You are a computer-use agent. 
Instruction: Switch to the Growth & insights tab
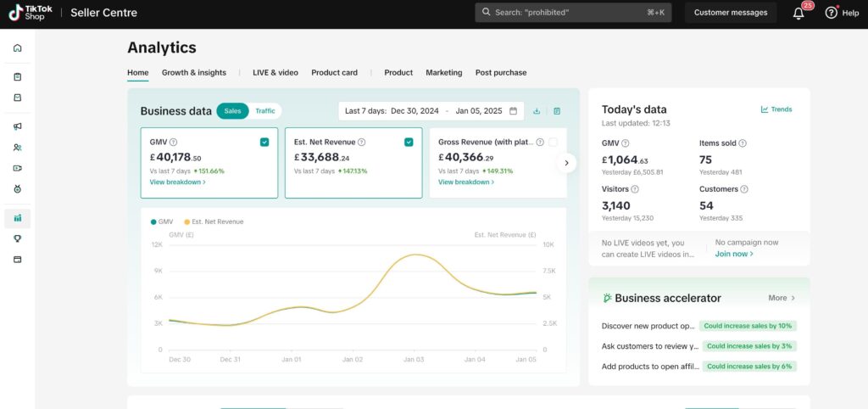[x=194, y=73]
